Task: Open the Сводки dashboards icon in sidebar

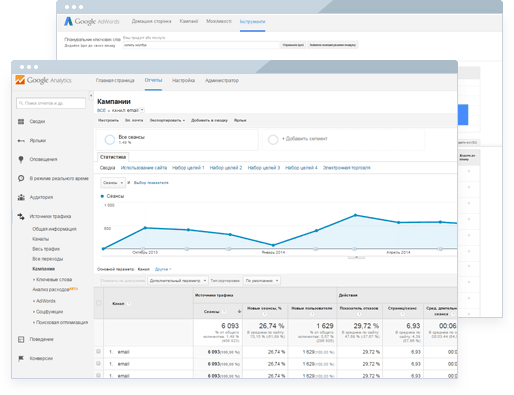Action: coord(21,122)
